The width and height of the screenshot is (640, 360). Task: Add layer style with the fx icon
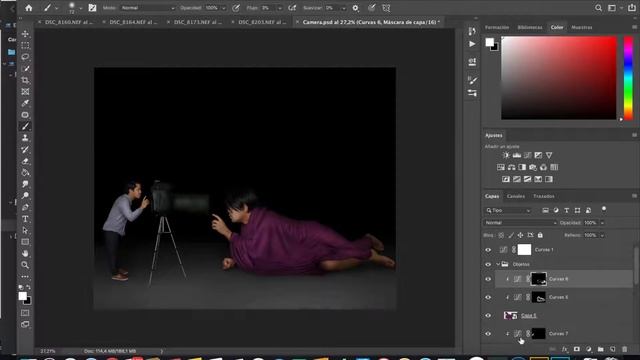[564, 349]
